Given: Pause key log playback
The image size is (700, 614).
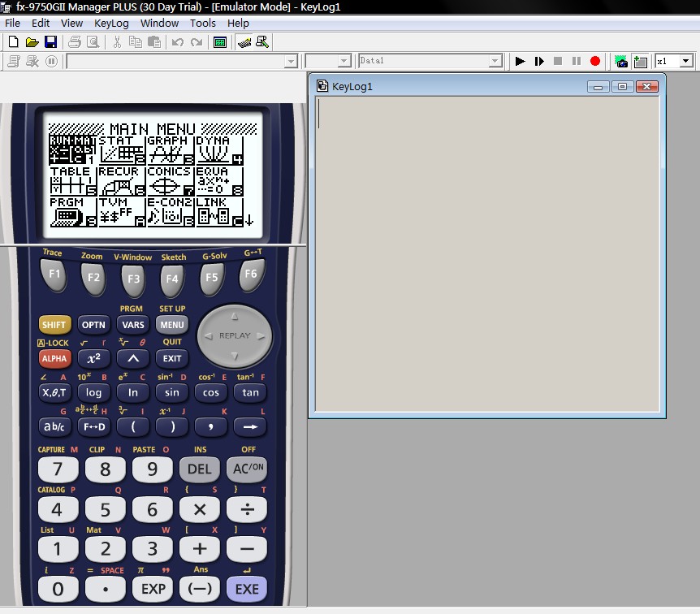Looking at the screenshot, I should point(577,61).
